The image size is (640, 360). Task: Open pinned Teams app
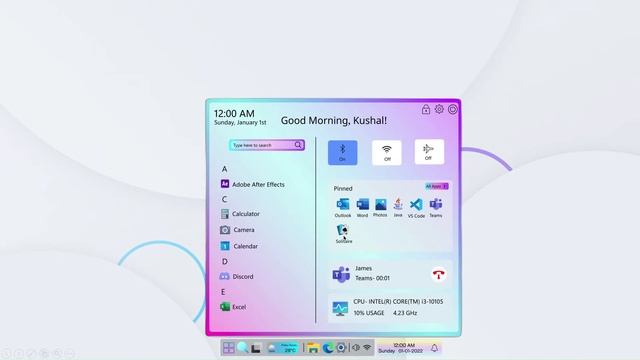(436, 208)
